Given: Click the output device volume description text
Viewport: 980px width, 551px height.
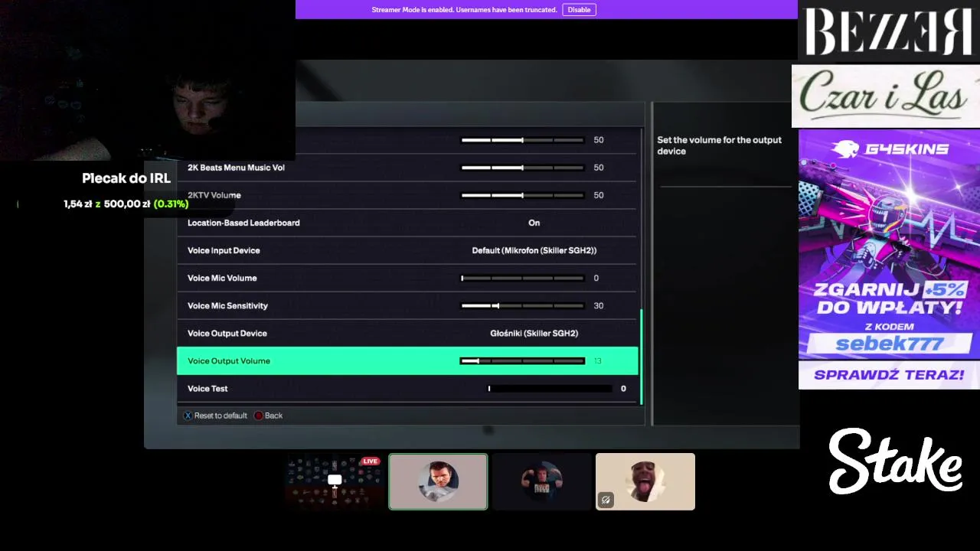Looking at the screenshot, I should coord(719,145).
